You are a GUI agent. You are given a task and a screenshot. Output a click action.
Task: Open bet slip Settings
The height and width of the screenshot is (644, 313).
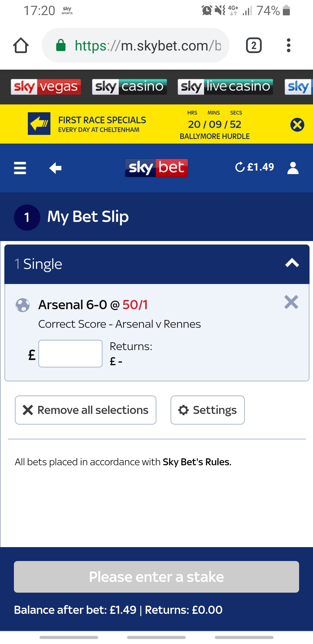(x=208, y=410)
